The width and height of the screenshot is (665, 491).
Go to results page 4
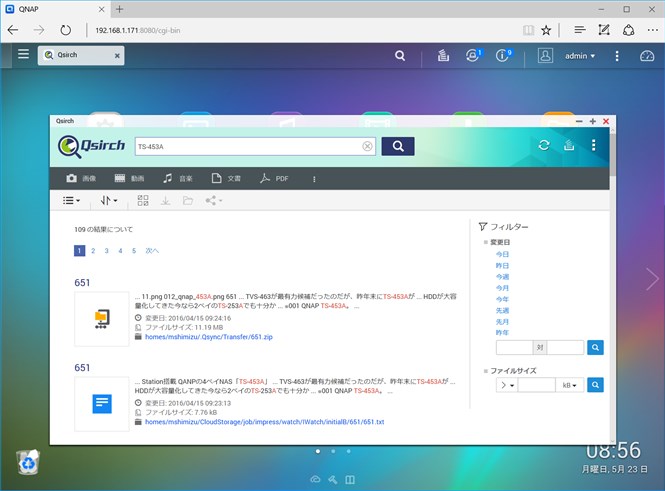pos(120,251)
